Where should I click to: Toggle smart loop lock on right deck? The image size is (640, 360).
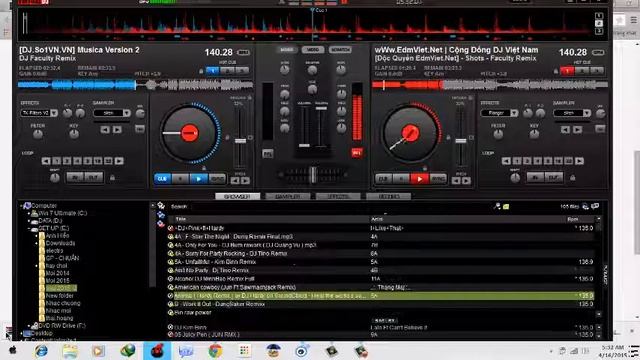point(572,178)
